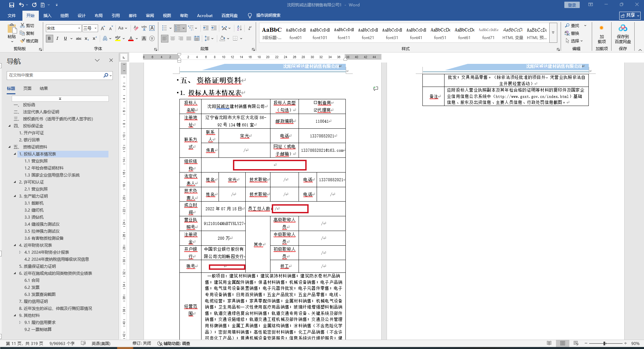Open the font name dropdown showing 宋体
The width and height of the screenshot is (644, 349).
click(x=79, y=28)
